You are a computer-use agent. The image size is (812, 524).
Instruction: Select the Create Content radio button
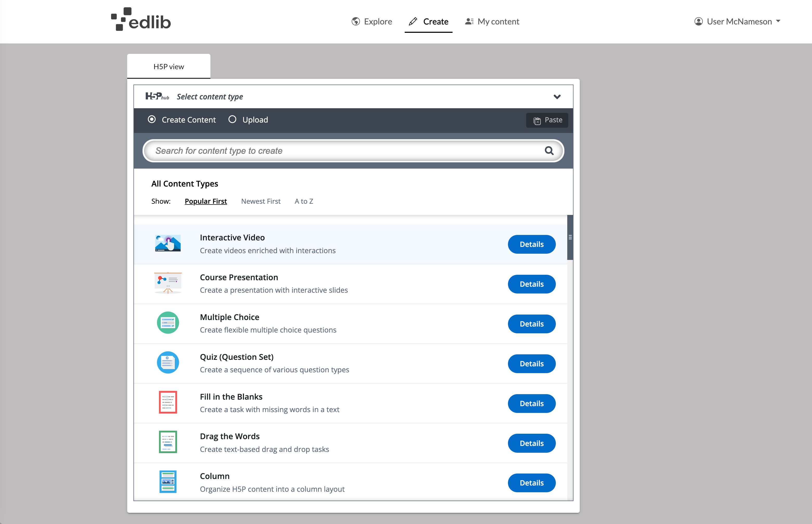coord(152,119)
